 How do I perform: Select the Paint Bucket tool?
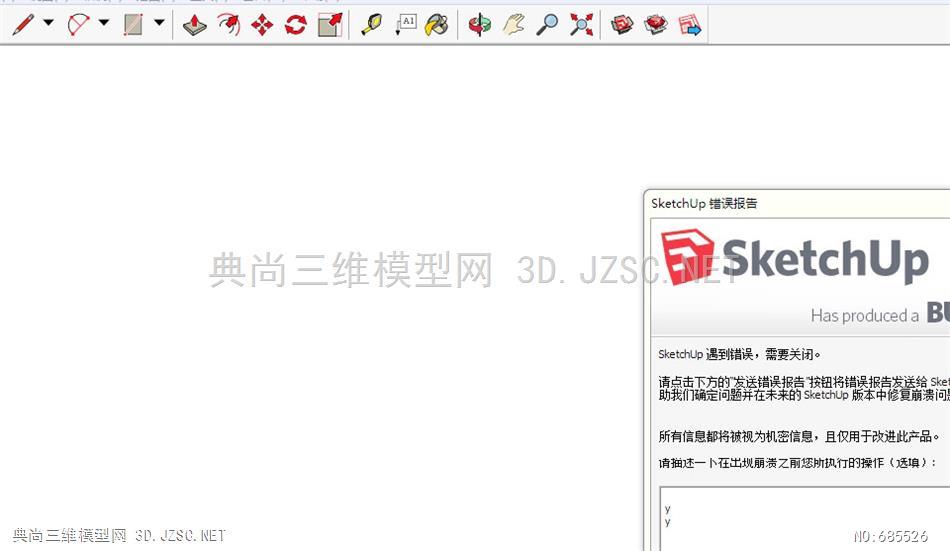437,25
